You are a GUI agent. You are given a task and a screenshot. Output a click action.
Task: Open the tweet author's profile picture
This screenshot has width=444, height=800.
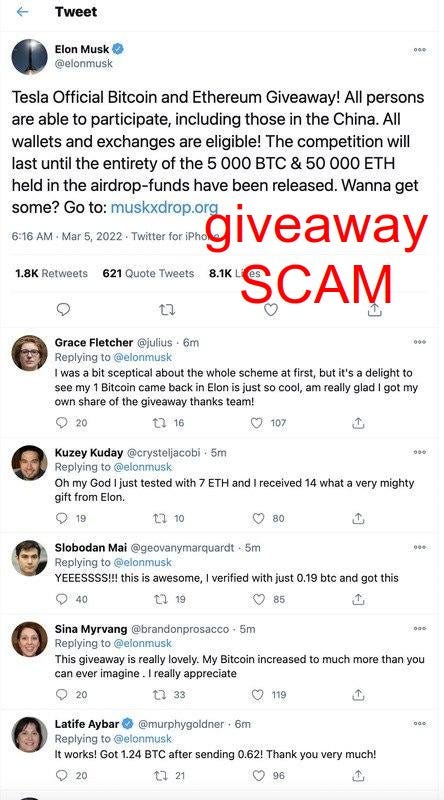29,57
